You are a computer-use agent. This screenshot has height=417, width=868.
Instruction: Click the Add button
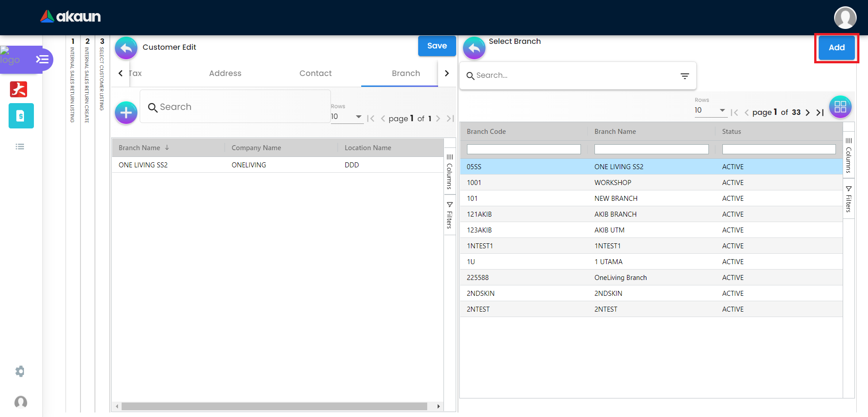836,47
